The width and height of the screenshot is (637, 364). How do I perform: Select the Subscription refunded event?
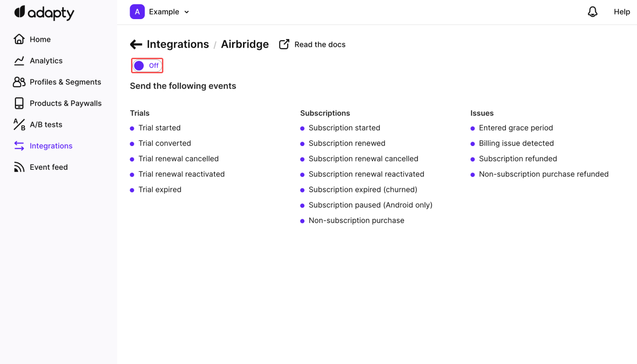coord(518,159)
